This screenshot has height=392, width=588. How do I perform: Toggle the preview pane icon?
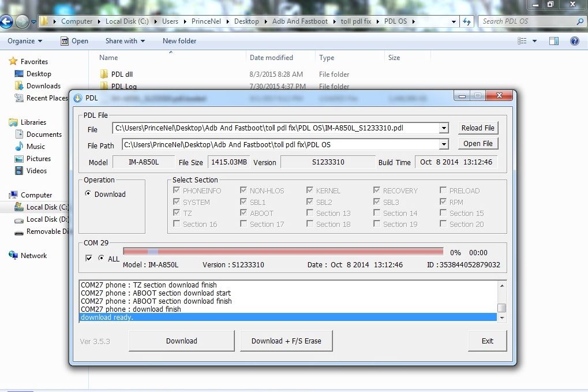[x=554, y=41]
